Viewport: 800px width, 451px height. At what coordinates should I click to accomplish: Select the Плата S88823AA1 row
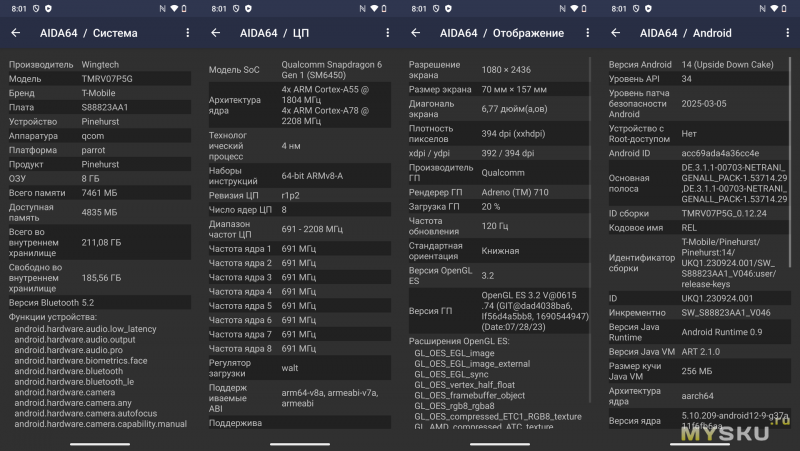point(99,108)
